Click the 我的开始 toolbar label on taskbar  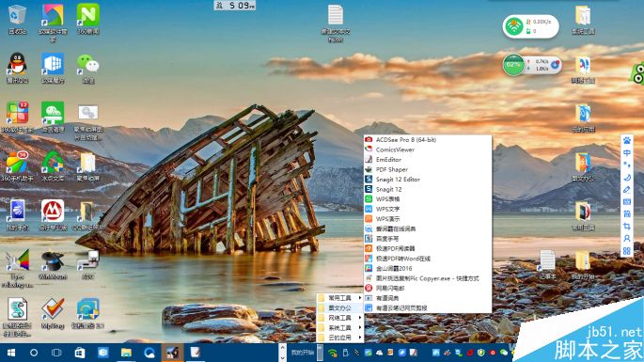303,353
